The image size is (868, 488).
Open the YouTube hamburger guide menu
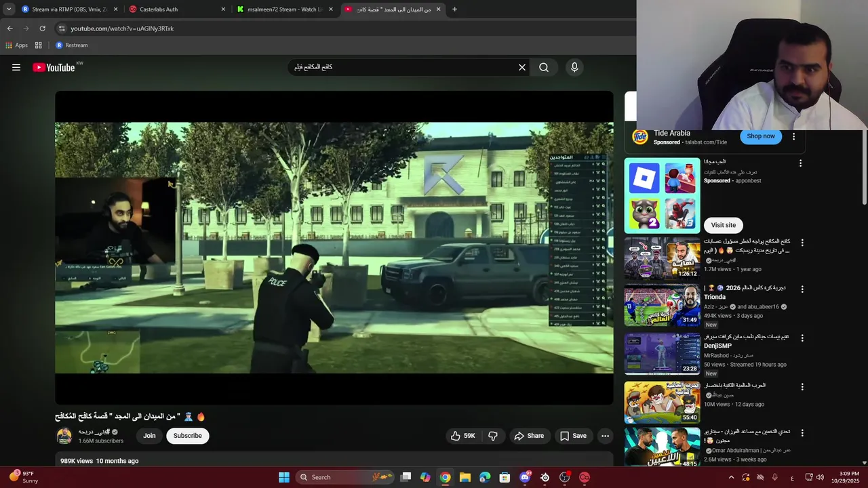(16, 67)
